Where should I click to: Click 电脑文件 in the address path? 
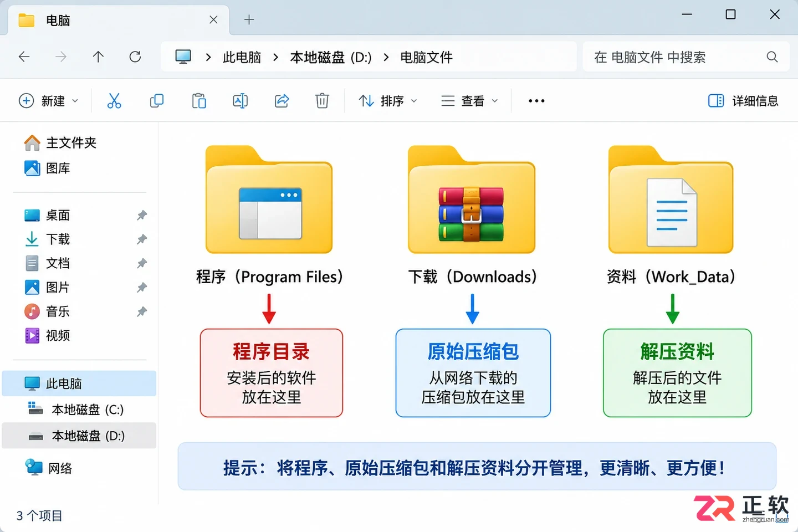point(426,57)
